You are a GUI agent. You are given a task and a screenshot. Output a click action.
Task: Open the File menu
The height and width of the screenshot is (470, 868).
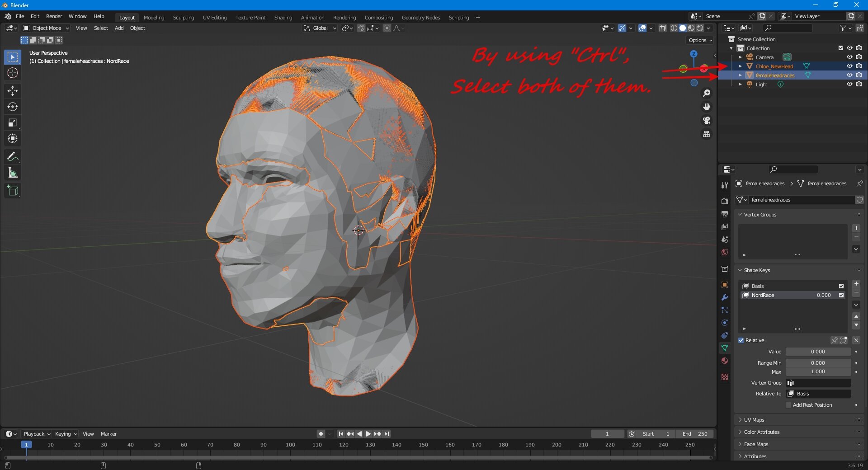(20, 16)
